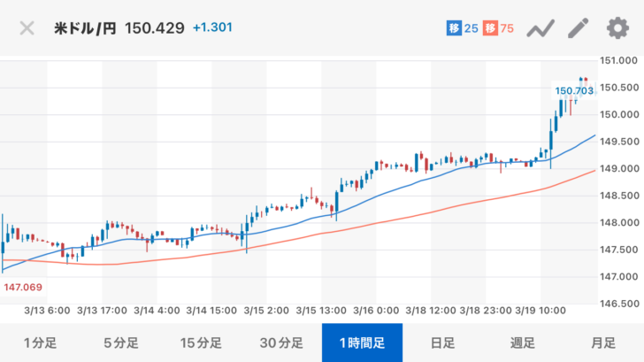The width and height of the screenshot is (644, 362).
Task: Switch to the 30分足 tab
Action: point(281,343)
